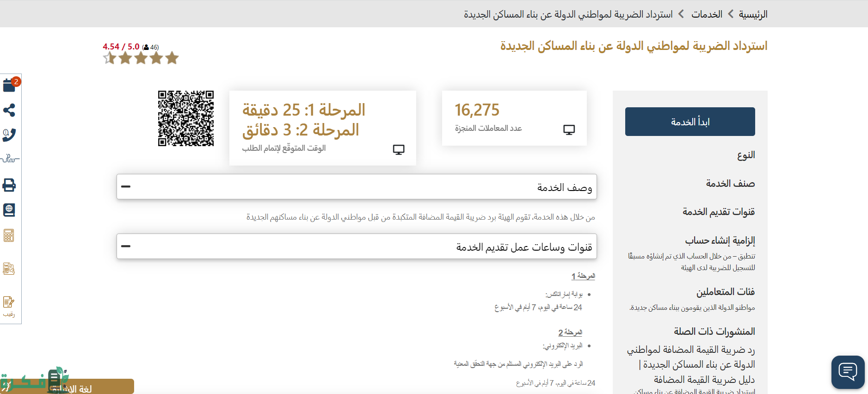The height and width of the screenshot is (394, 868).
Task: Click the five-star rating widget
Action: [x=141, y=58]
